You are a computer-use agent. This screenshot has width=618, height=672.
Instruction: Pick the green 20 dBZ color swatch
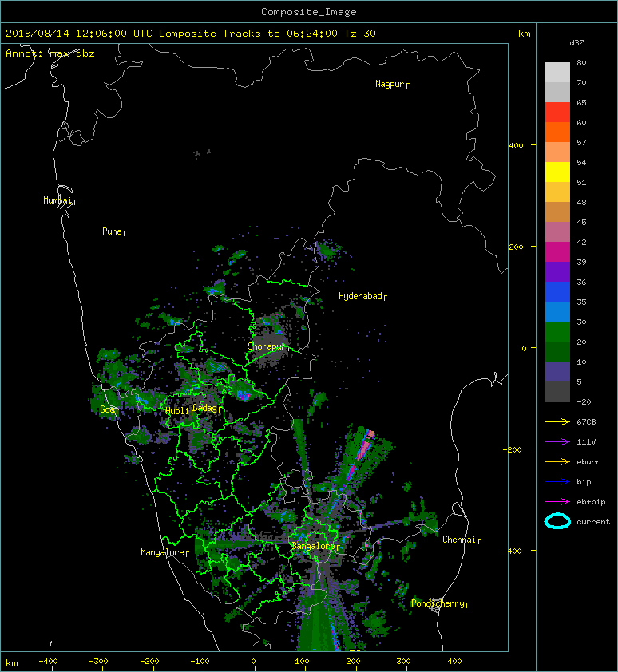[557, 332]
